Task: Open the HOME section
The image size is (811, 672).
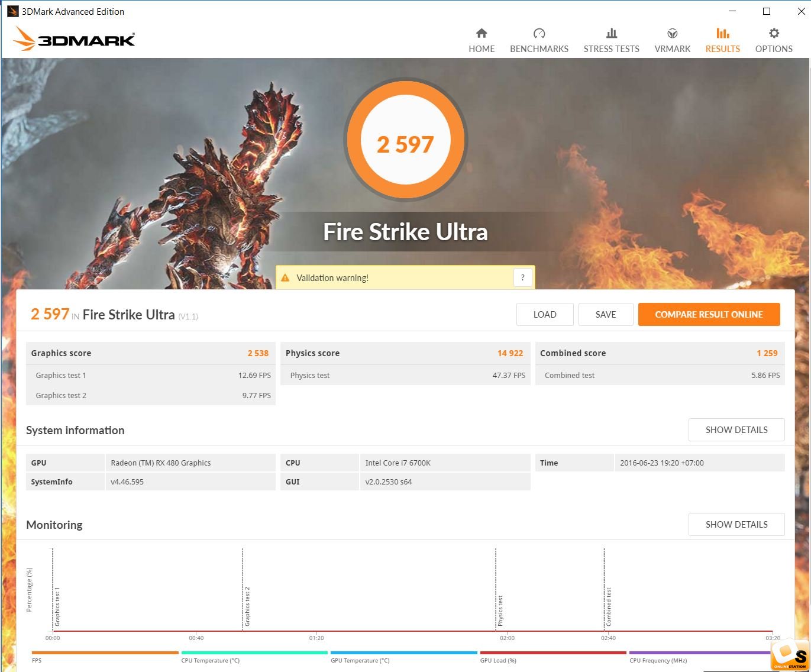Action: point(482,49)
